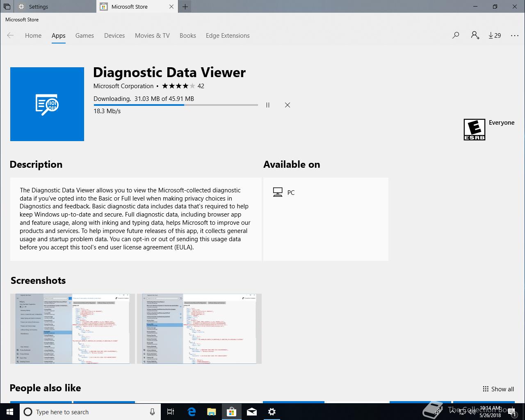Open downloads and updates showing 29

tap(495, 36)
